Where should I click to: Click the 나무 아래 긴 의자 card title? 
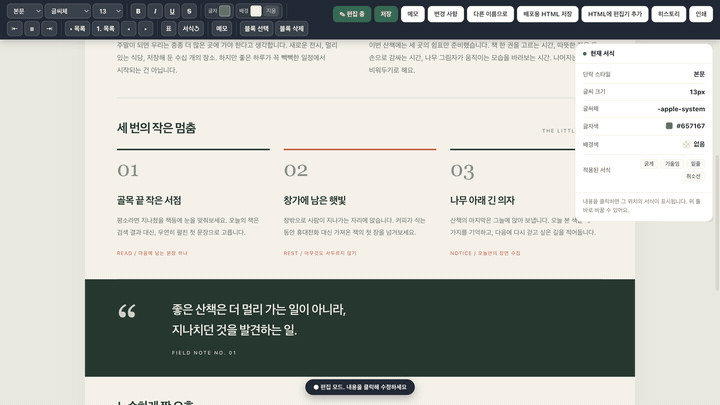(x=482, y=200)
